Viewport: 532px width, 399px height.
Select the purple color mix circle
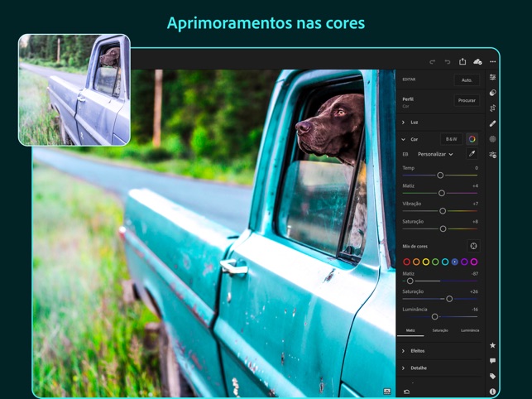[464, 262]
